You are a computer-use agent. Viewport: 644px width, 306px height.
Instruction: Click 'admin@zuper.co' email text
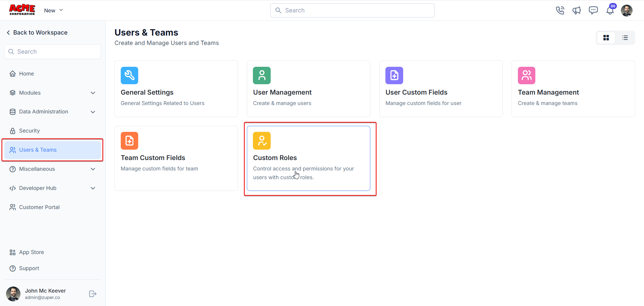click(42, 298)
